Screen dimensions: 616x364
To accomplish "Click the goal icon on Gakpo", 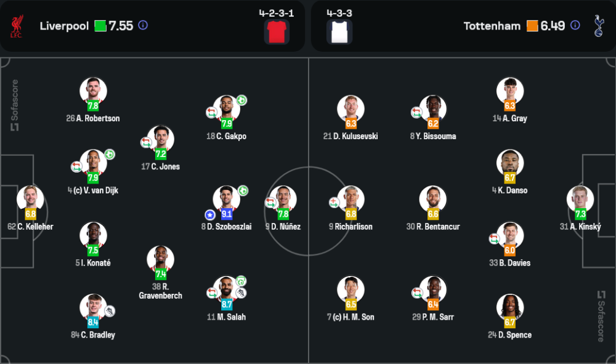I will coord(241,100).
